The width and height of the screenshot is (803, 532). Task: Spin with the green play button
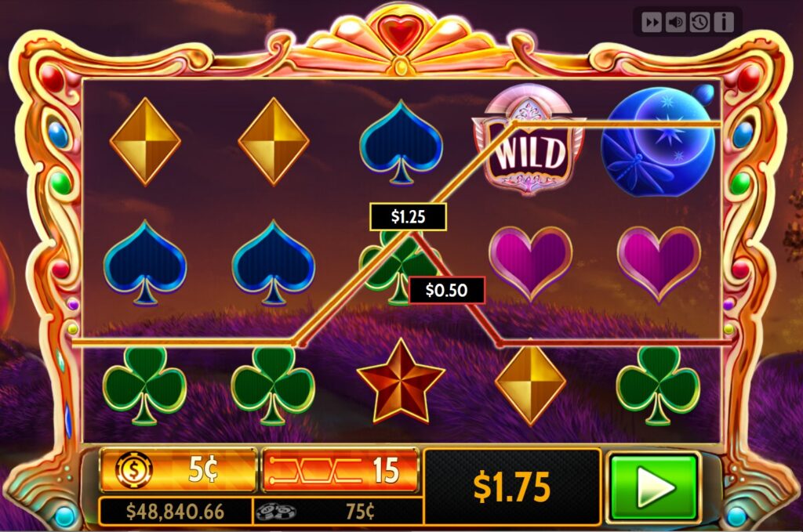click(x=654, y=487)
